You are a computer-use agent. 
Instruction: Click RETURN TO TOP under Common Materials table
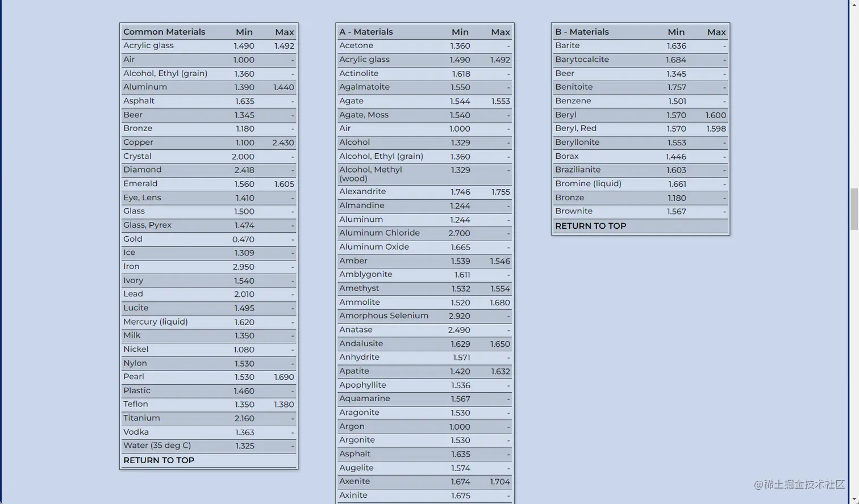(x=159, y=460)
